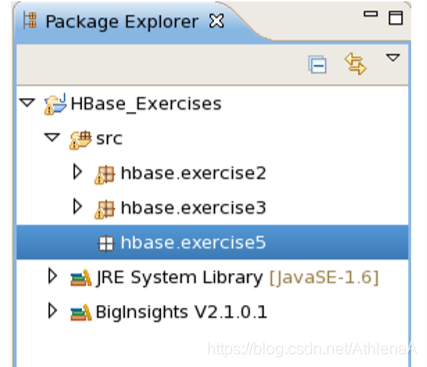Click the Collapse All toolbar icon
Viewport: 427px width, 367px height.
(317, 65)
